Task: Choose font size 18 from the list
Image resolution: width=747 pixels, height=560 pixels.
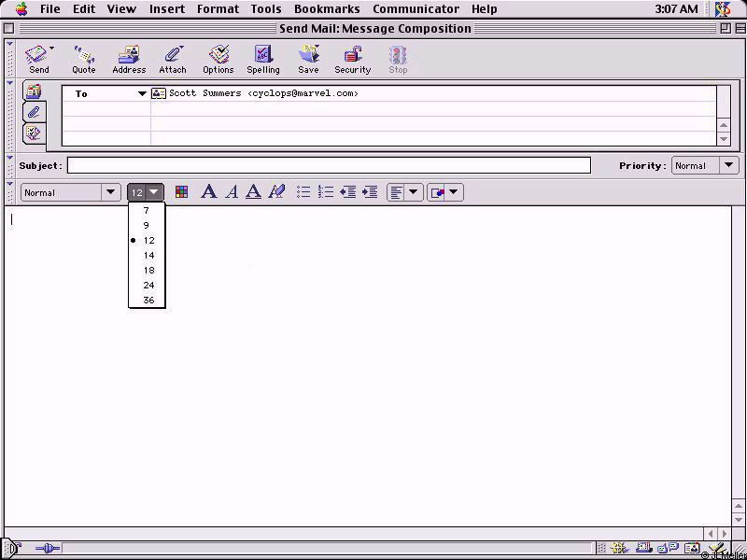Action: tap(147, 270)
